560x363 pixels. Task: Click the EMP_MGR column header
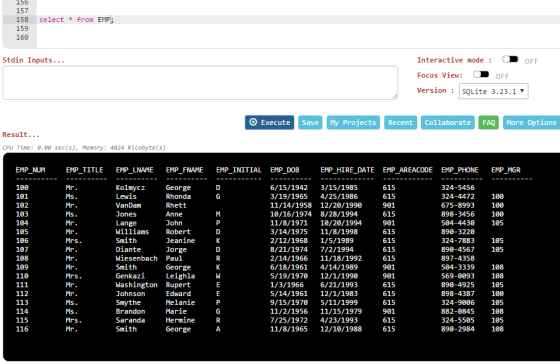506,170
